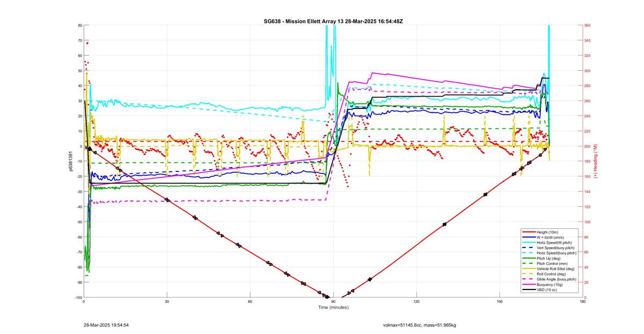Click x-axis tick label '120'

tap(416, 302)
